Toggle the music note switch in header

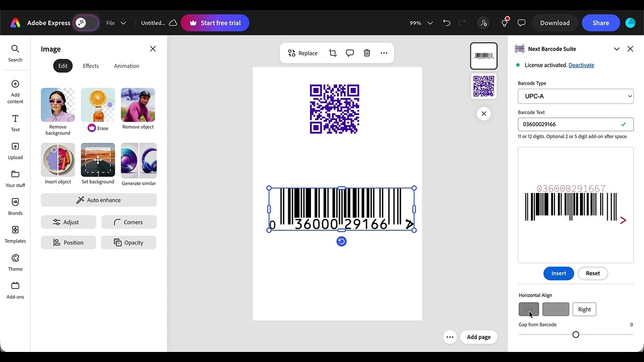(86, 23)
